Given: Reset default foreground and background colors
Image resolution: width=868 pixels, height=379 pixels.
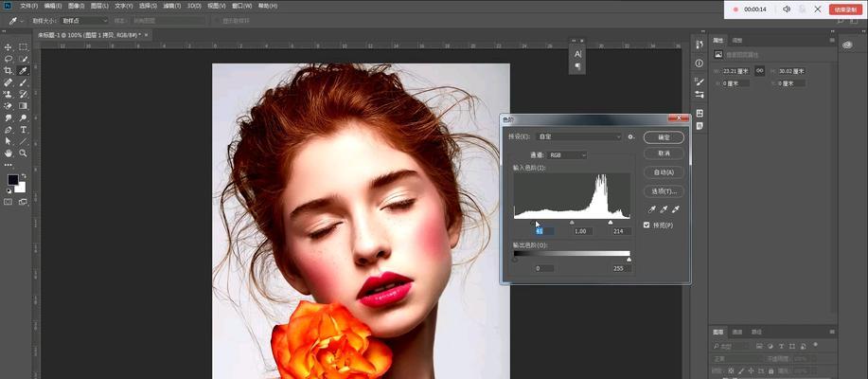Looking at the screenshot, I should (9, 190).
